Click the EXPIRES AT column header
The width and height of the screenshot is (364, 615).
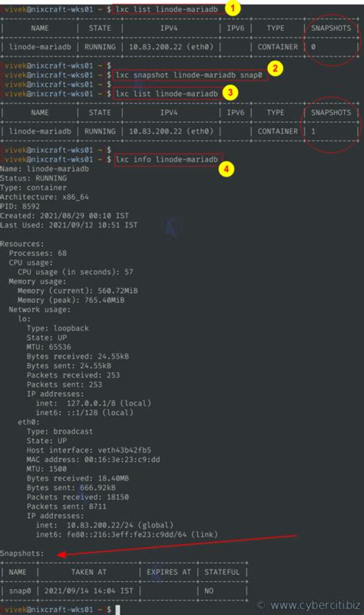[x=169, y=572]
